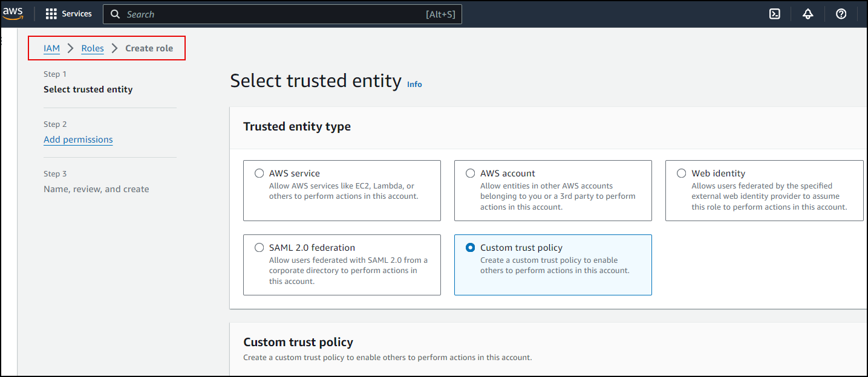Click the Select trusted entity step
Screen dimensions: 868x377
tap(88, 89)
